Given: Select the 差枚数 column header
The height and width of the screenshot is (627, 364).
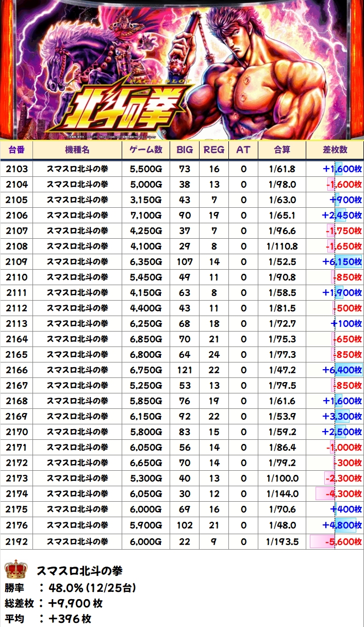Looking at the screenshot, I should click(335, 150).
